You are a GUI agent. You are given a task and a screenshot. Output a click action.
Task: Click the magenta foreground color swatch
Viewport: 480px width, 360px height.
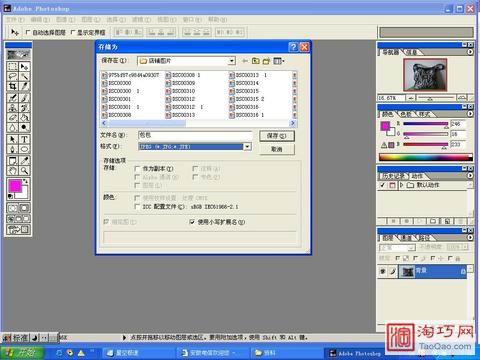click(15, 186)
